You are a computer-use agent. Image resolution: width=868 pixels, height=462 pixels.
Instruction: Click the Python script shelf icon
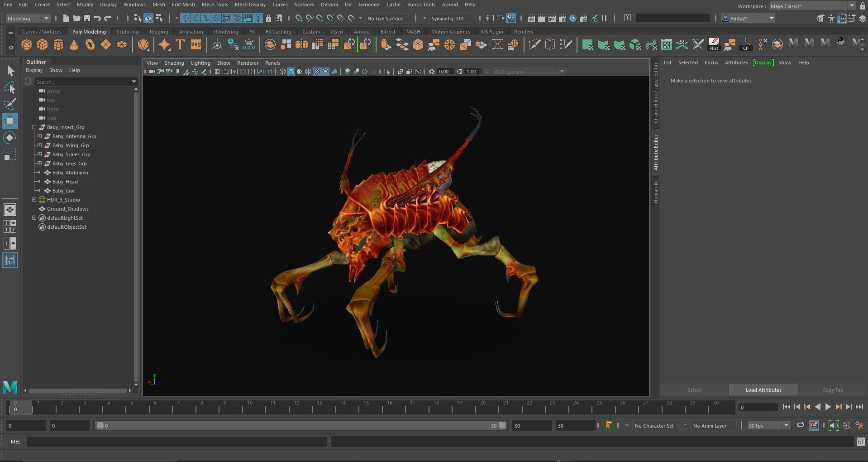click(x=840, y=42)
